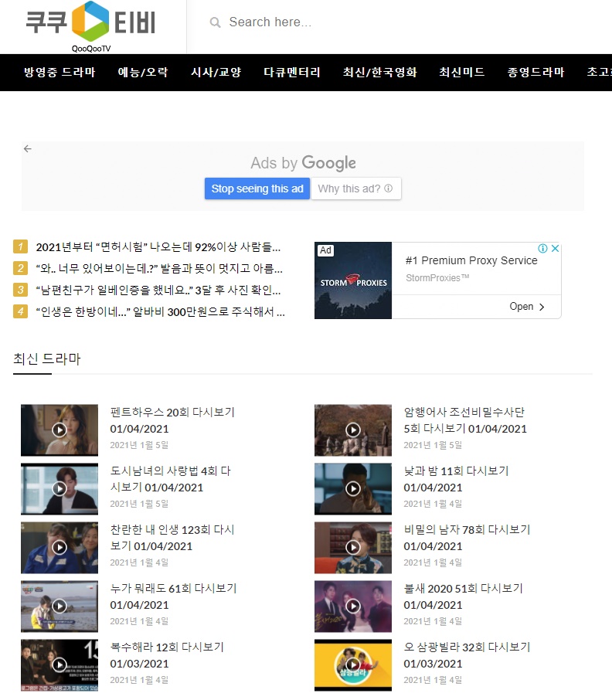
Task: Open 복수해라 12회 다시보기 link
Action: click(x=167, y=655)
